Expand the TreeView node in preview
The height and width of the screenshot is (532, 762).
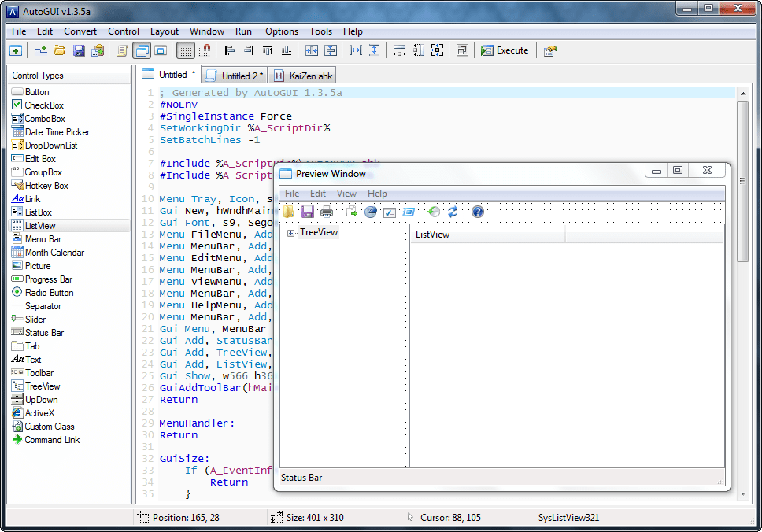[x=291, y=233]
